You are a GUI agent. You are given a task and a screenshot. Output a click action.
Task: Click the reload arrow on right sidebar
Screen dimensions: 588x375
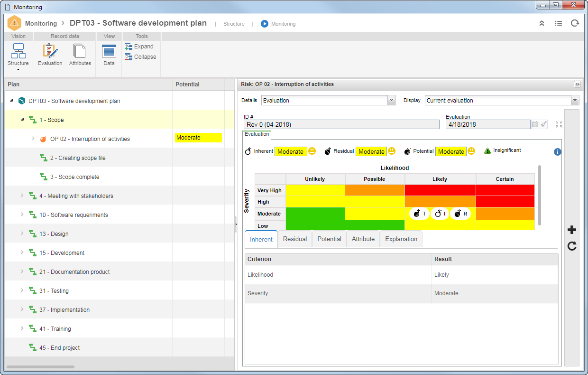(572, 246)
